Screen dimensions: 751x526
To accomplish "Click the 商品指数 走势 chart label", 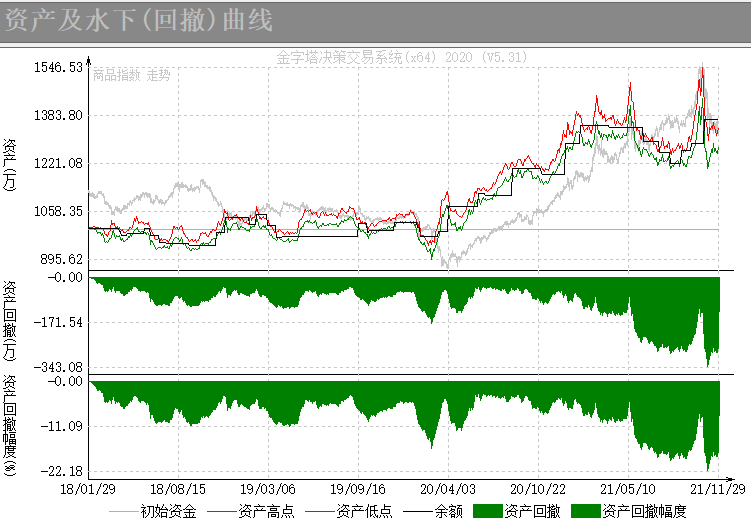I will pos(131,75).
